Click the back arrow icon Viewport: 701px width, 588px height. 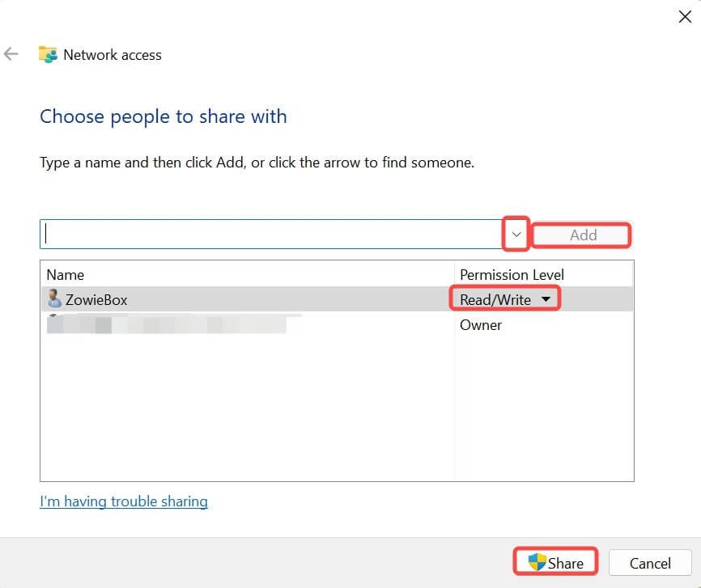pos(11,54)
